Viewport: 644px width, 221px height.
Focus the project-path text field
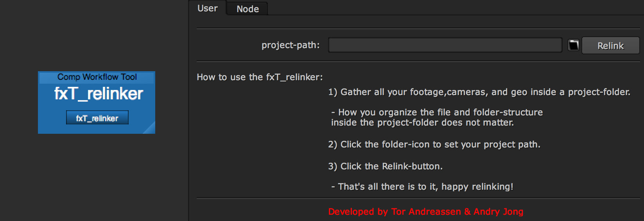[x=445, y=45]
